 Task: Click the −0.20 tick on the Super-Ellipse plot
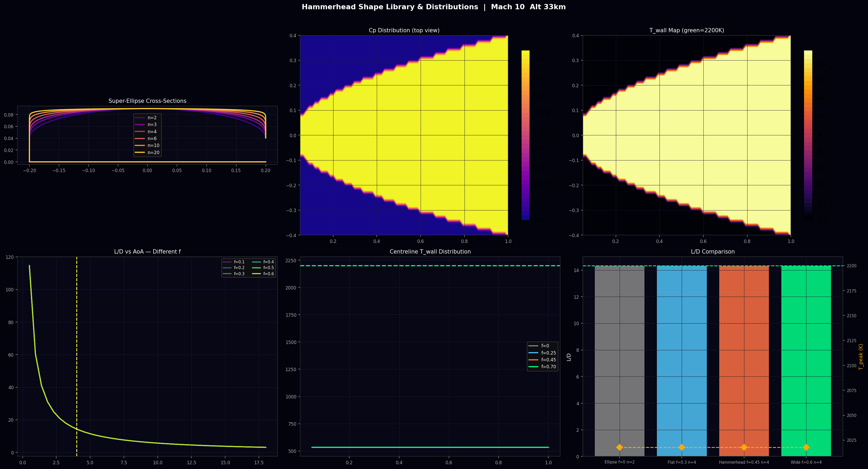click(29, 171)
